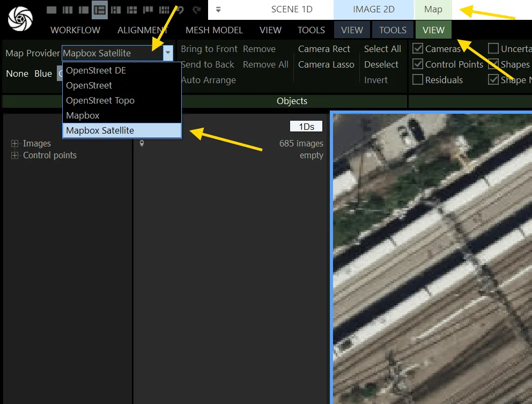The width and height of the screenshot is (532, 404).
Task: Select the Control points tree item
Action: tap(50, 155)
